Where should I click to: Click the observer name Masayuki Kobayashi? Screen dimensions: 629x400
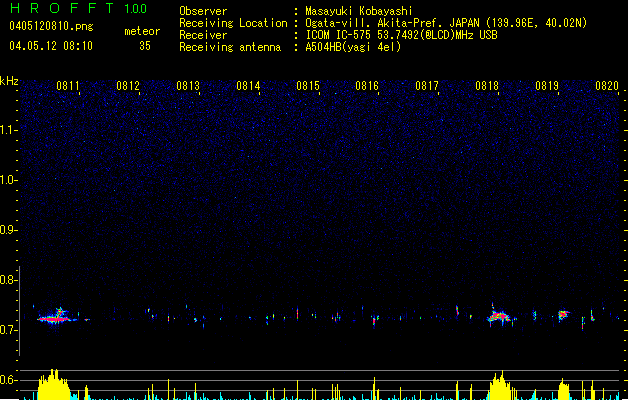(358, 11)
